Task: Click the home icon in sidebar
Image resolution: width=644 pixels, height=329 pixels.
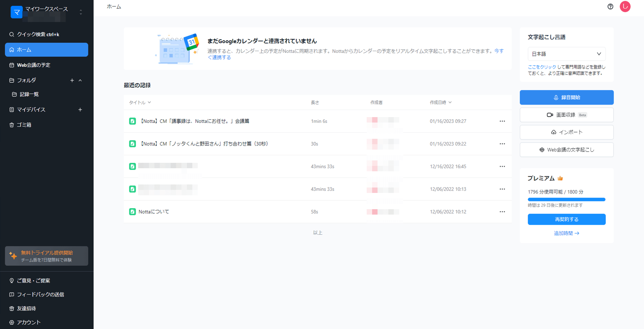Action: (x=12, y=50)
